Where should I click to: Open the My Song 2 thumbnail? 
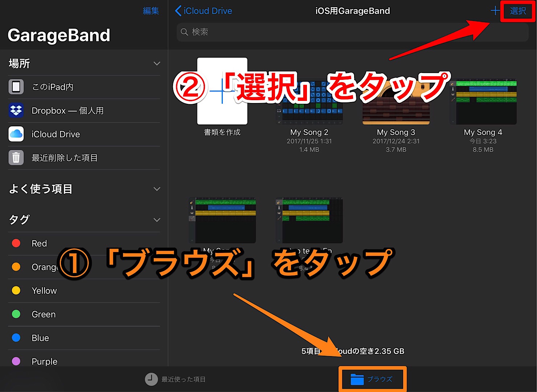(309, 102)
